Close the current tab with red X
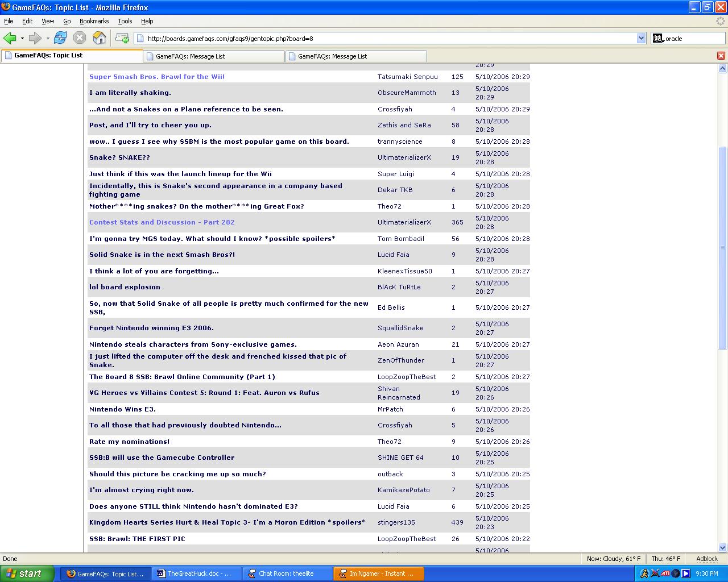The width and height of the screenshot is (728, 582). 721,56
